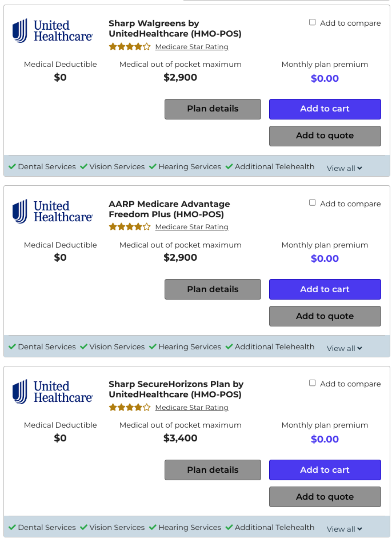
Task: Check Add to compare for AARP Freedom Plus
Action: [x=312, y=202]
